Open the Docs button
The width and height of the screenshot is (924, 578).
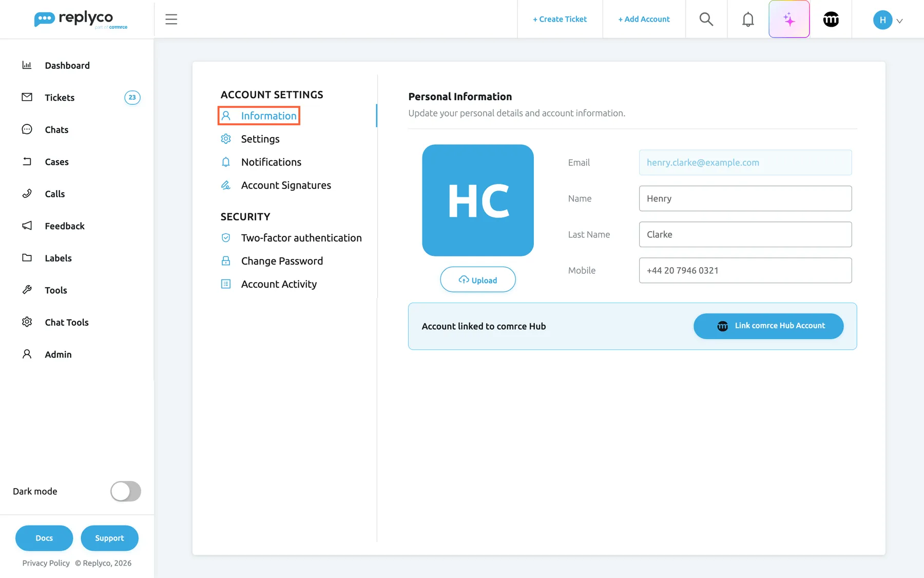(44, 538)
